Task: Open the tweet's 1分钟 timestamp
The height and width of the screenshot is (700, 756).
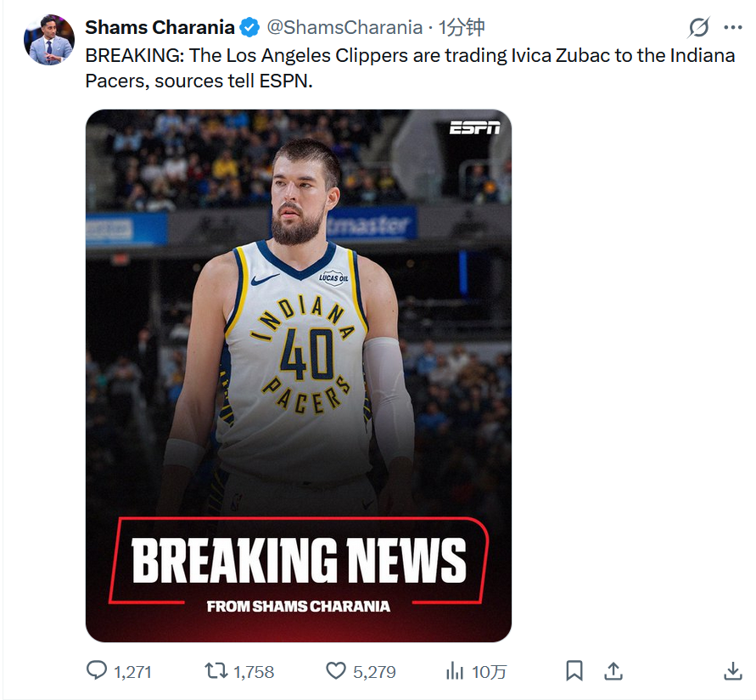Action: [x=462, y=27]
